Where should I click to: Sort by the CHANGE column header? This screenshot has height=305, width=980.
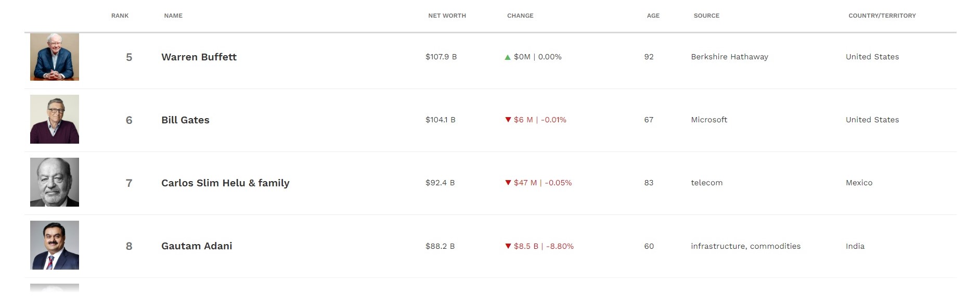[520, 16]
